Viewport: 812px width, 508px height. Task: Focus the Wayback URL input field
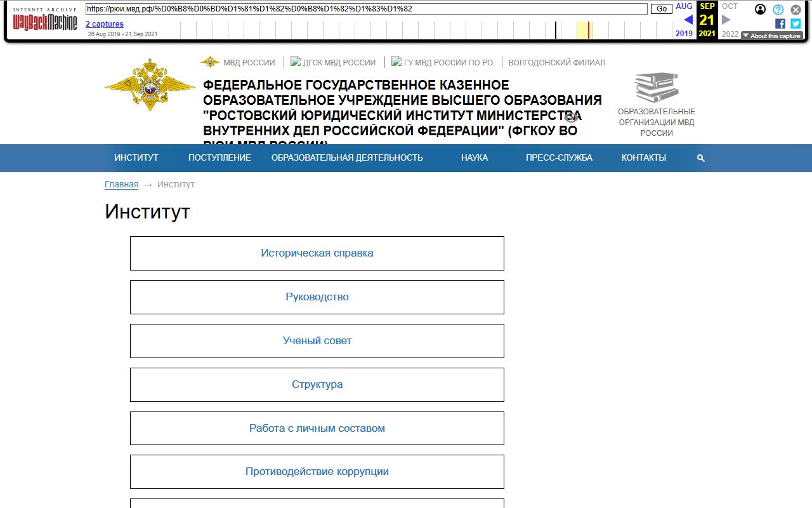pyautogui.click(x=367, y=9)
